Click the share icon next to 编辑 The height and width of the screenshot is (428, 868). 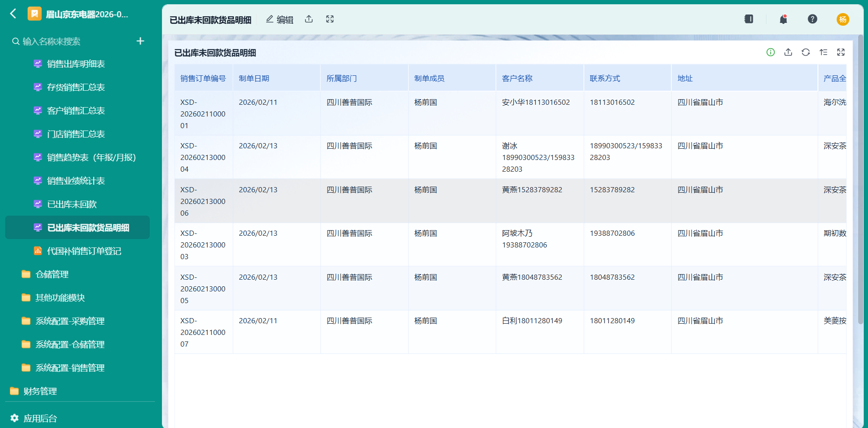coord(309,19)
